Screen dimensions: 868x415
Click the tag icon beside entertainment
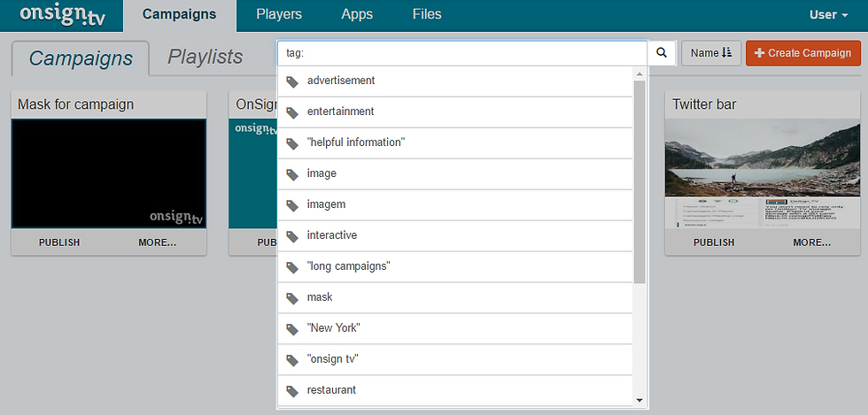(x=293, y=112)
